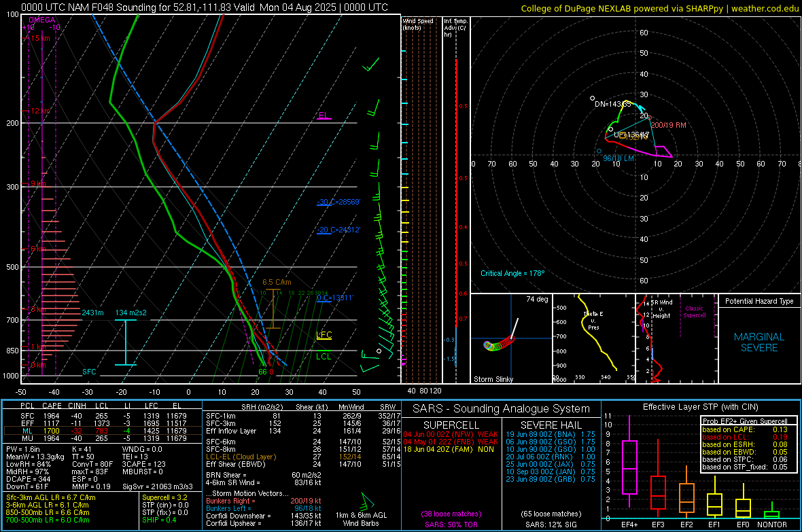Click the '96/18 LM' hodograph label
The height and width of the screenshot is (532, 802).
pos(618,158)
